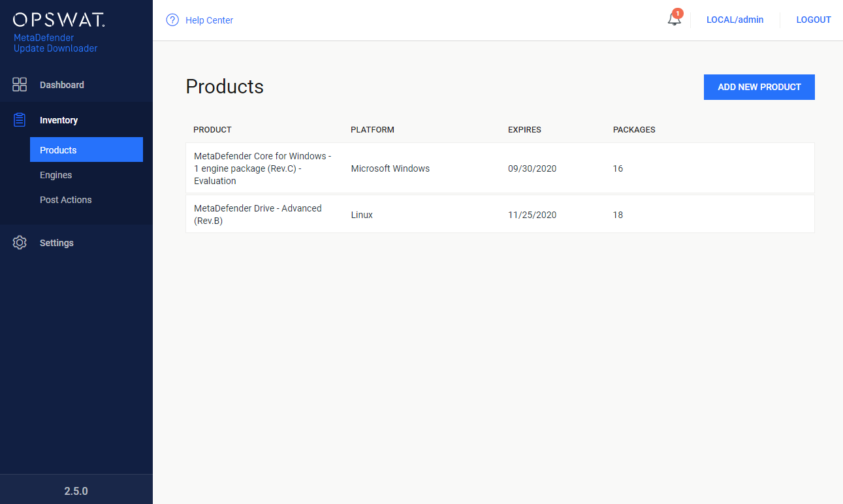The width and height of the screenshot is (843, 504).
Task: Click the ADD NEW PRODUCT button
Action: point(759,87)
